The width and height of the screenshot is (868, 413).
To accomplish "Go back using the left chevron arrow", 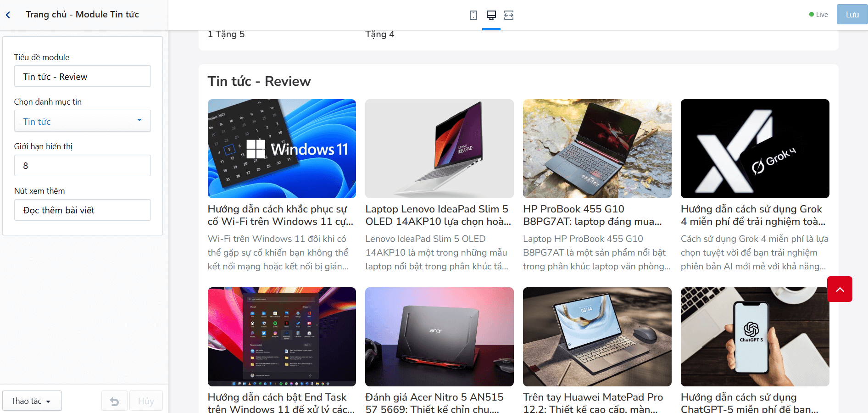I will [x=8, y=15].
